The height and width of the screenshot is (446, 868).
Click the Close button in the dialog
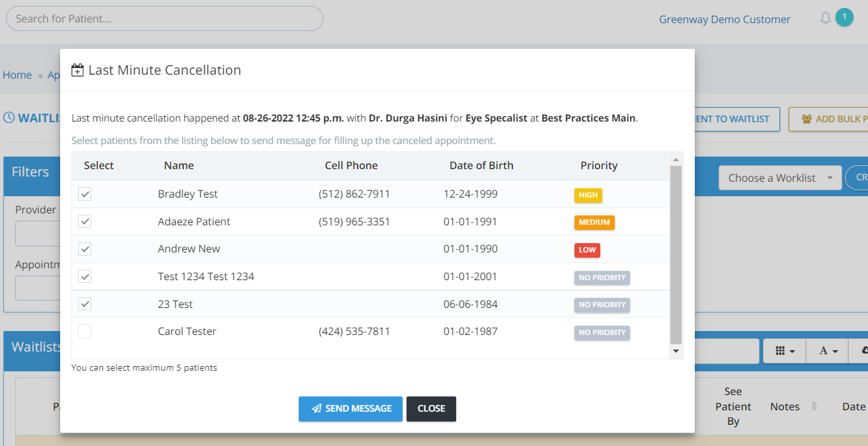(x=431, y=409)
